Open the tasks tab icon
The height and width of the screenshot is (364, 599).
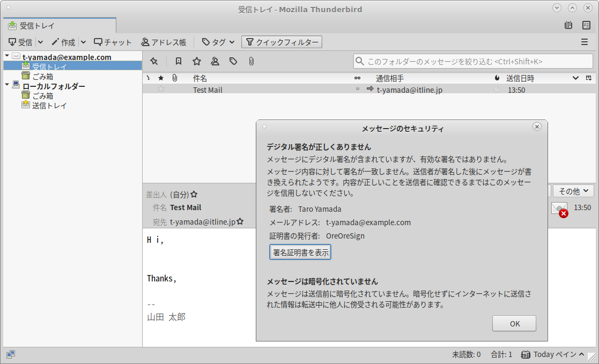tap(587, 25)
